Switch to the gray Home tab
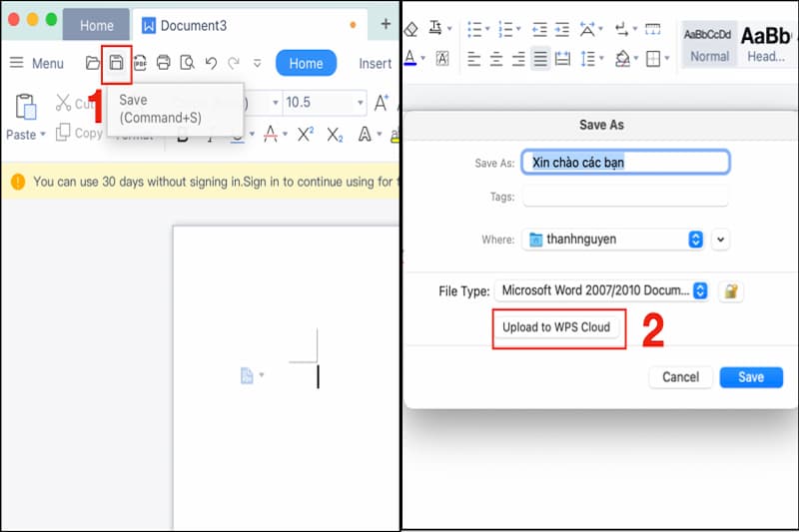The width and height of the screenshot is (799, 532). pyautogui.click(x=96, y=25)
